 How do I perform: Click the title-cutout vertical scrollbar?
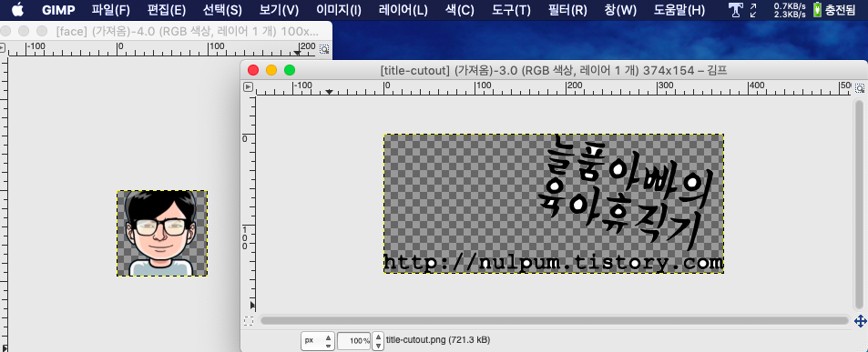click(x=859, y=205)
